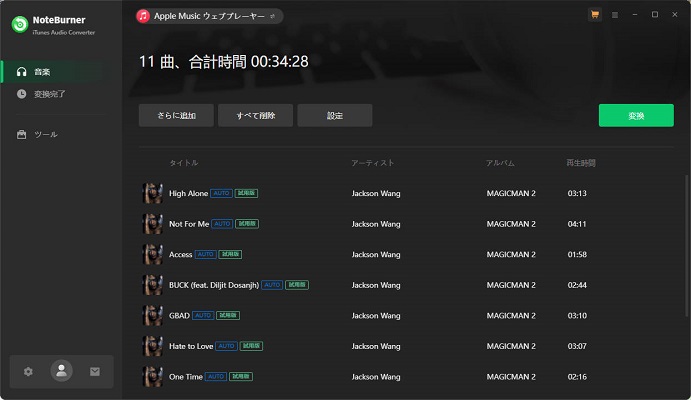
Task: Click the アルバム column header
Action: [500, 163]
